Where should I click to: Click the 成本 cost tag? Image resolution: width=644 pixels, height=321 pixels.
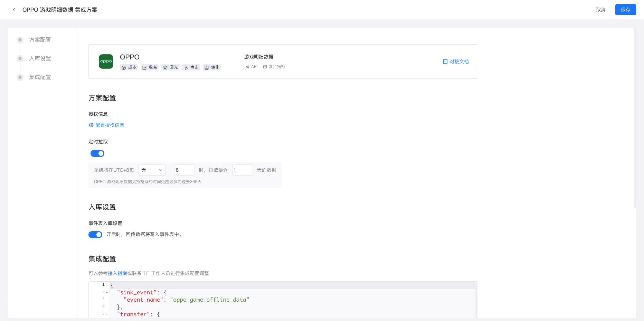(x=129, y=67)
